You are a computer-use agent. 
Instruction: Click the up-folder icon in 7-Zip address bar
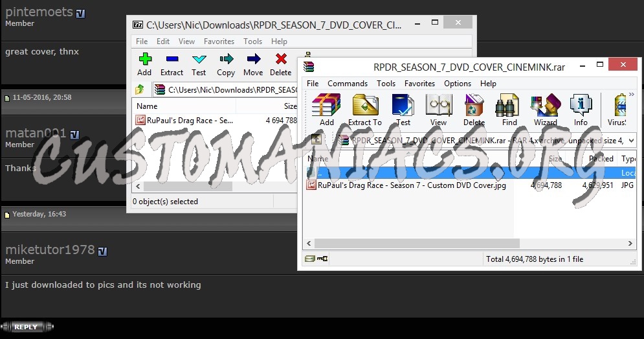pyautogui.click(x=140, y=89)
